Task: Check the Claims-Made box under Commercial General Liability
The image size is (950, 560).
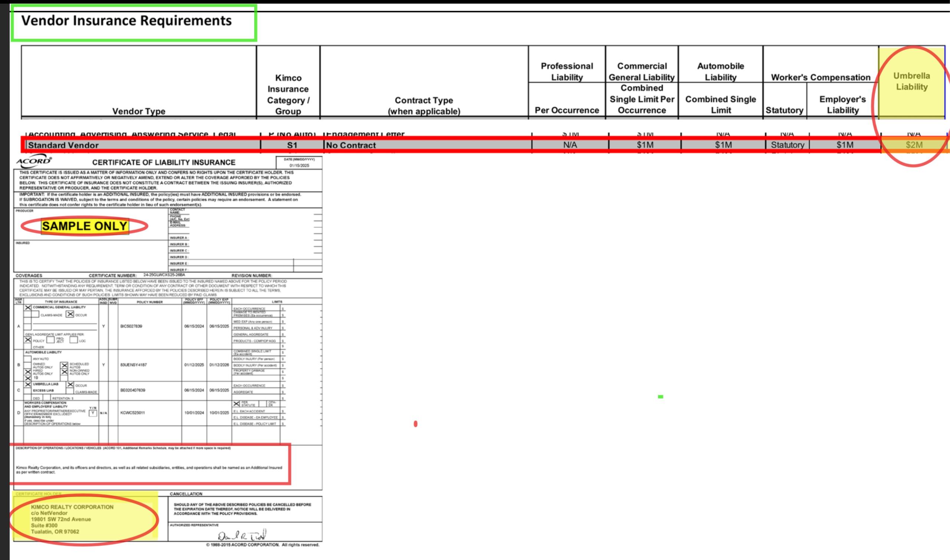Action: pos(35,314)
